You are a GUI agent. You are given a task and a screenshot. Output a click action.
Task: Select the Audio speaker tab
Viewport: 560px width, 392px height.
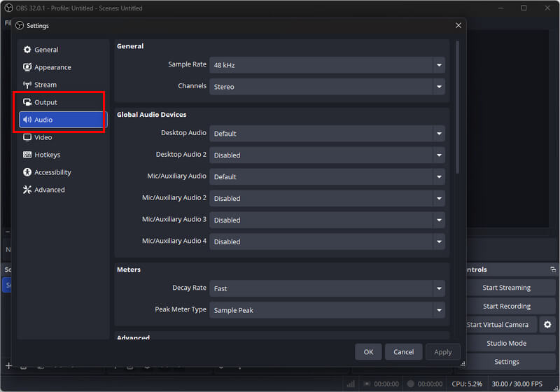[63, 120]
